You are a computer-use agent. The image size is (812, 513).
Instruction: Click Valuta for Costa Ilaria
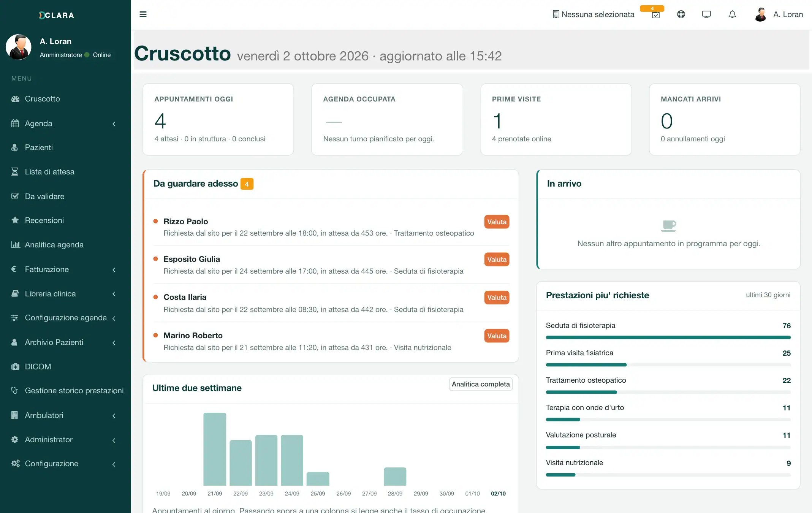coord(497,298)
